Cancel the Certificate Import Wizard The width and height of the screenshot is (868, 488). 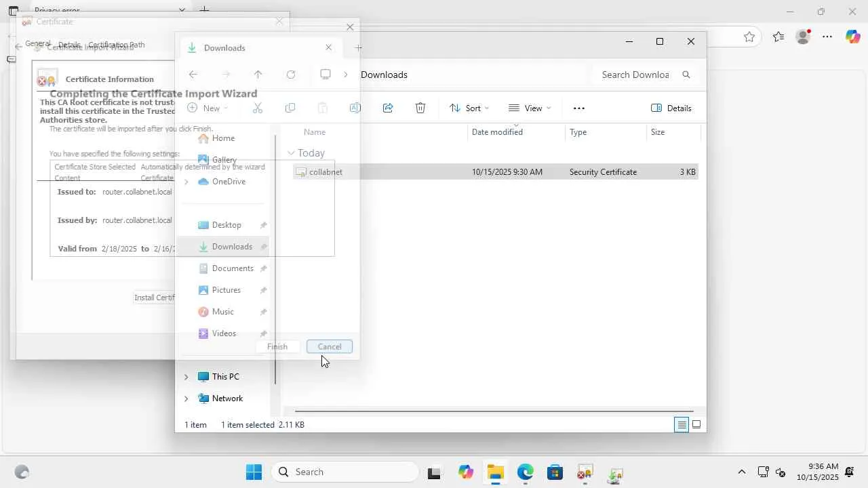(330, 346)
